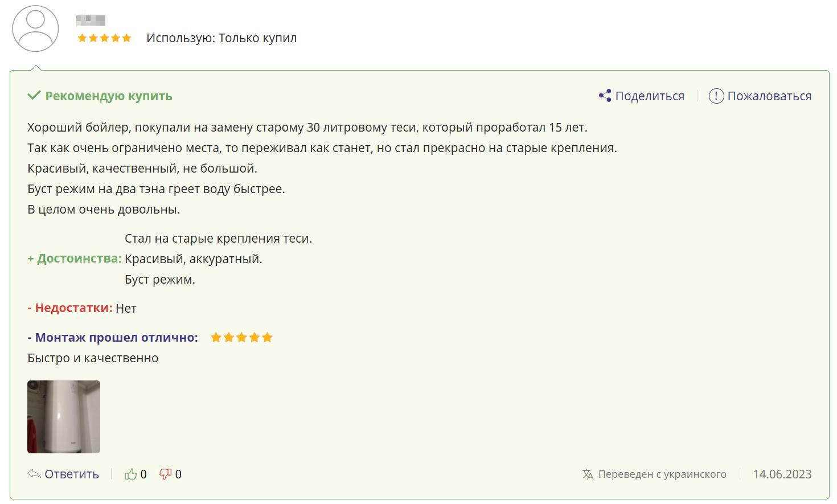Click the star rating under the username

[x=104, y=38]
